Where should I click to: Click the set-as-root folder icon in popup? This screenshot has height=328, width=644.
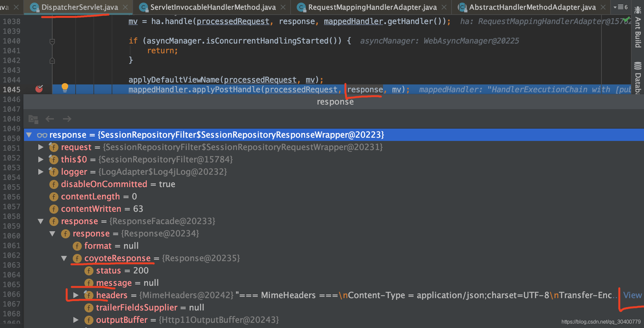click(33, 119)
